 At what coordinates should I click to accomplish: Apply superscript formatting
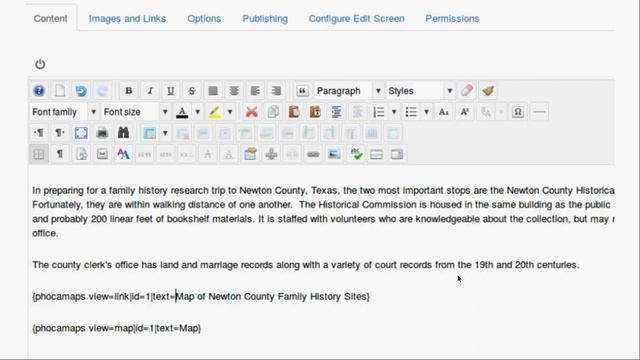(x=464, y=112)
